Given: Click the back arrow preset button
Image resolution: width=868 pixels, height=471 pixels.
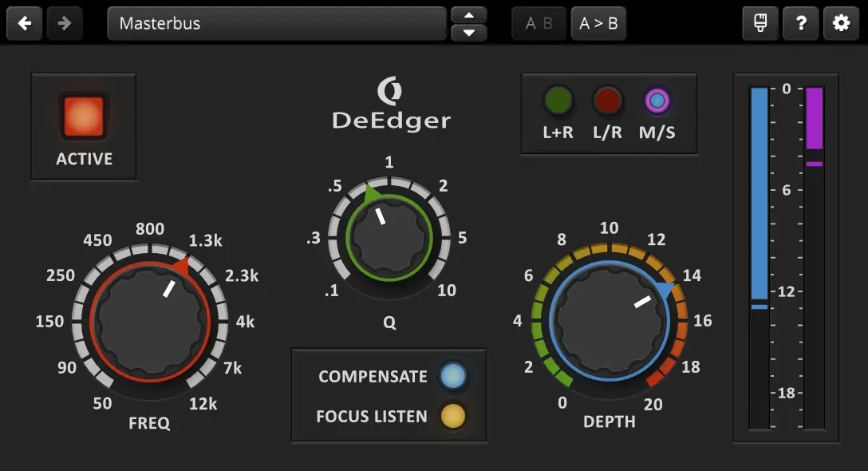Looking at the screenshot, I should [25, 23].
